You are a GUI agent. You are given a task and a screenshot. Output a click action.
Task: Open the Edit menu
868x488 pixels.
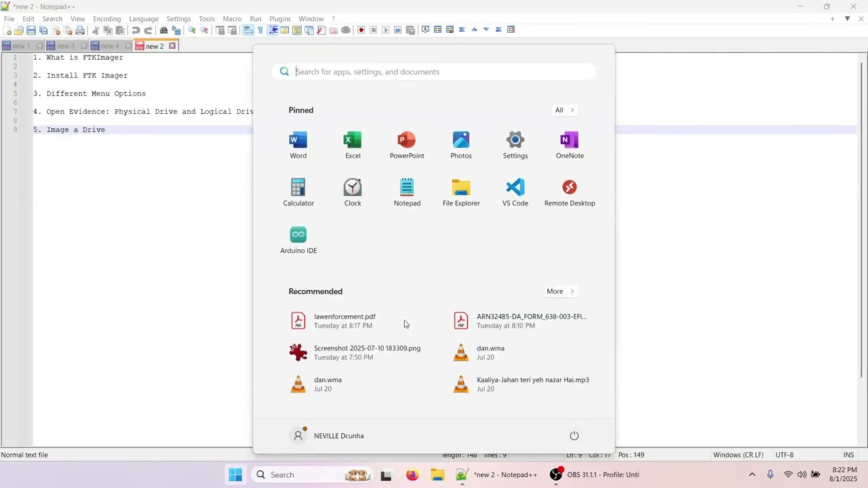pyautogui.click(x=28, y=19)
